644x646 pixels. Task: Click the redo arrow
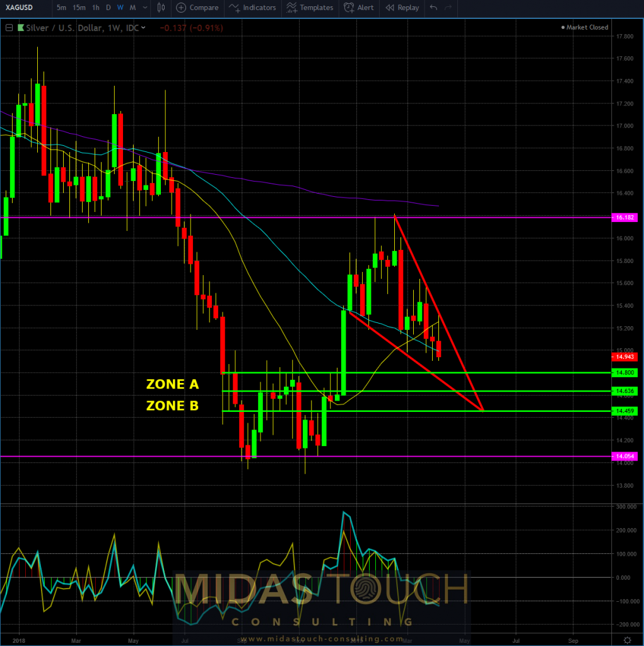coord(448,8)
